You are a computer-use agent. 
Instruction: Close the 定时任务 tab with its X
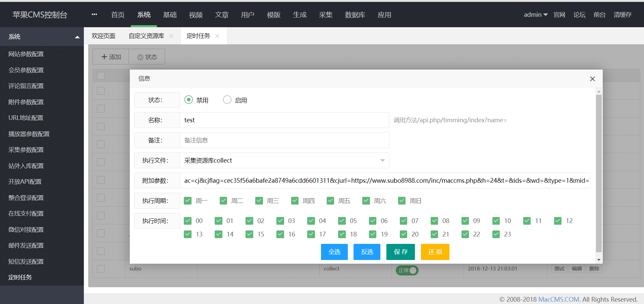click(217, 36)
